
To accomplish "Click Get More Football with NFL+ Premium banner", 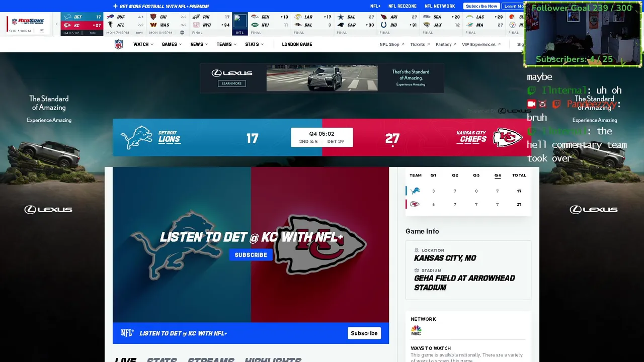I will [161, 6].
